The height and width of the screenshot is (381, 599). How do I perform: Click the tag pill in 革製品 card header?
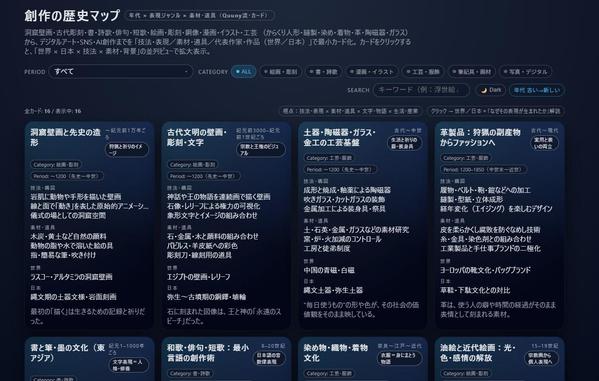544,143
